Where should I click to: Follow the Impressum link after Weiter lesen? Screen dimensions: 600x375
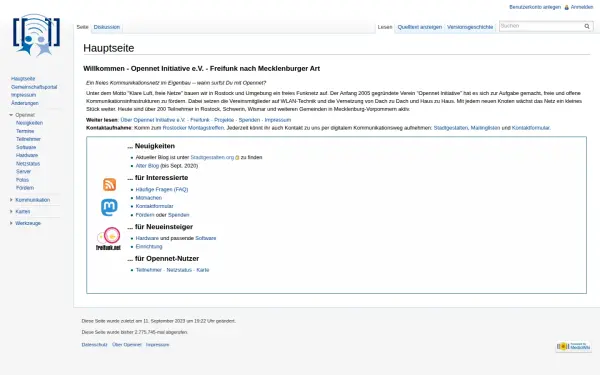point(278,120)
